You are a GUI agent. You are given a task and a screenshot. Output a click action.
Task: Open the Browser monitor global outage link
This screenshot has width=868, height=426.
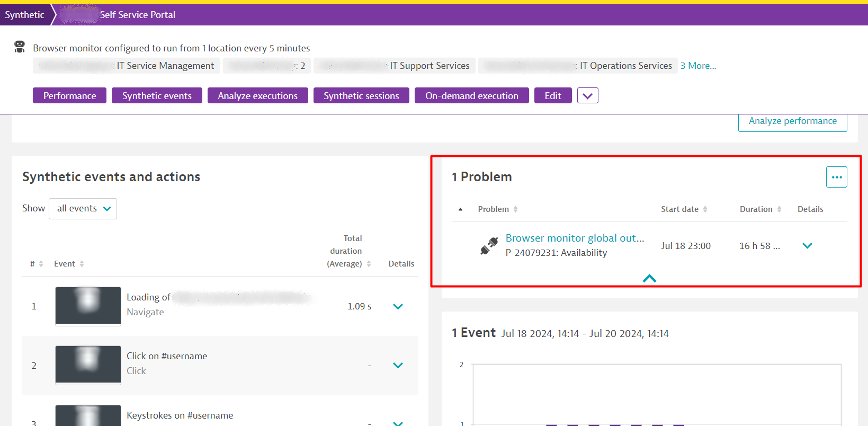click(575, 238)
